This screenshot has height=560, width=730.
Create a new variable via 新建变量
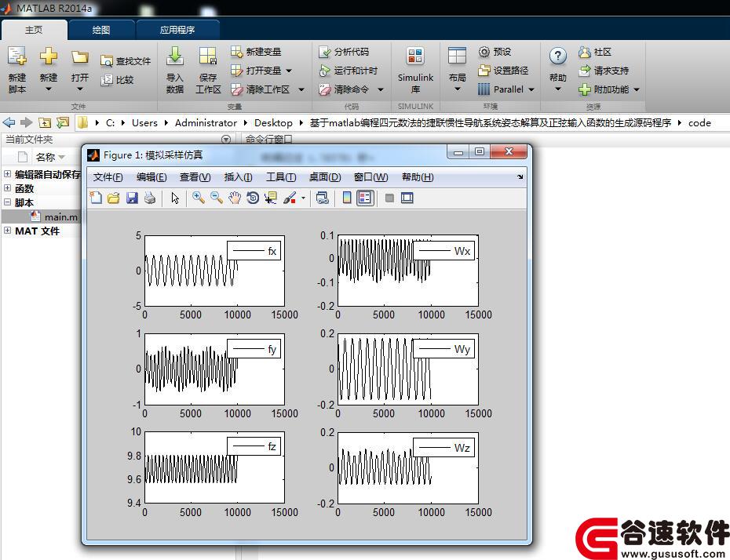pos(256,52)
